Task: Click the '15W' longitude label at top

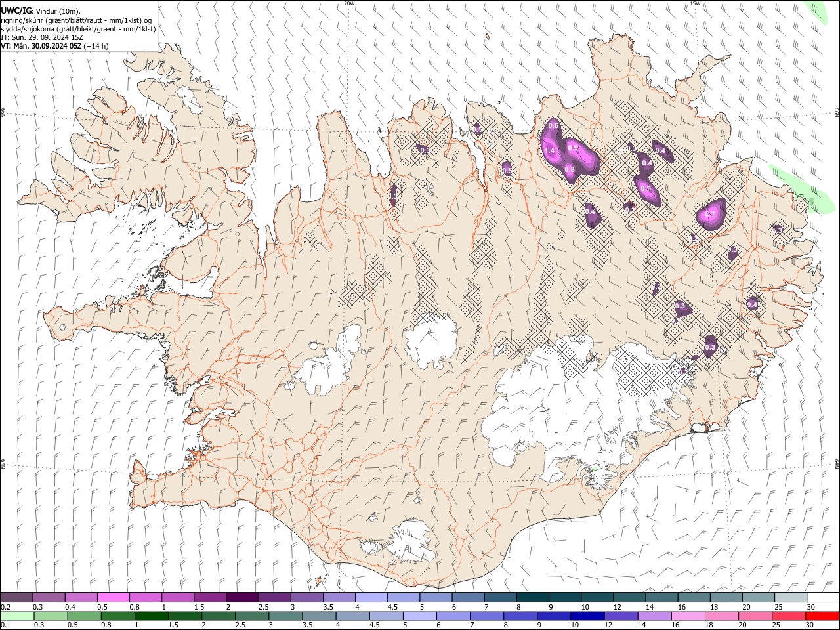Action: tap(695, 3)
